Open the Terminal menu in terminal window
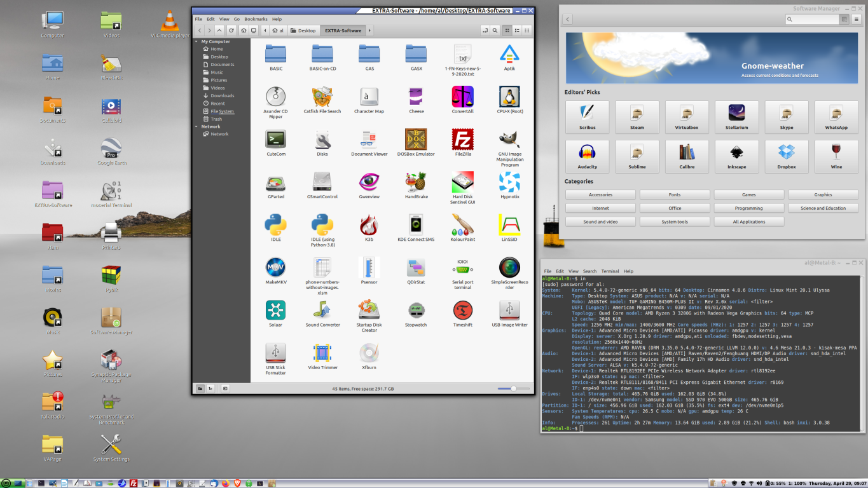The width and height of the screenshot is (868, 488). tap(610, 271)
